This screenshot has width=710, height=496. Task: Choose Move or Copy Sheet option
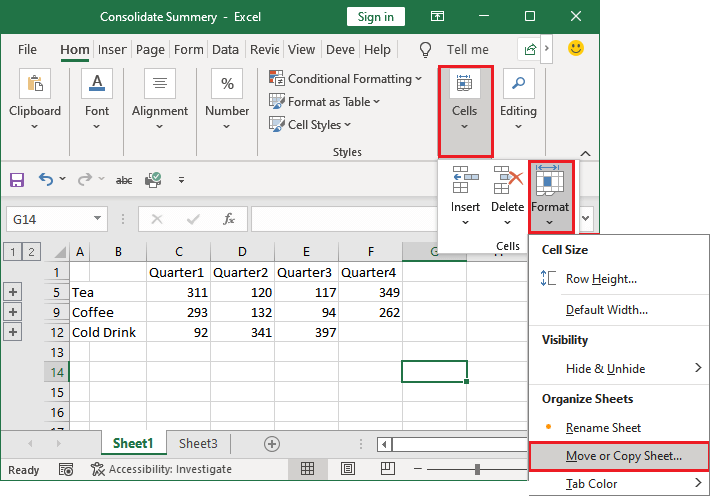[619, 456]
